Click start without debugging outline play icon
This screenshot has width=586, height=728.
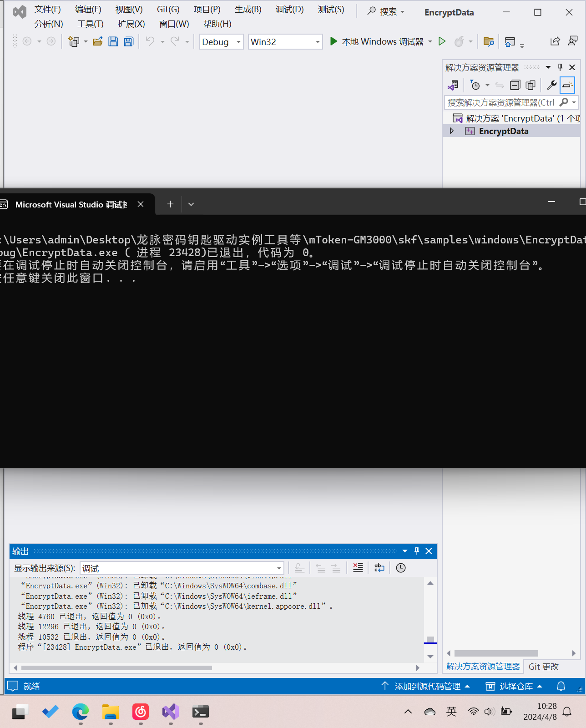[442, 41]
